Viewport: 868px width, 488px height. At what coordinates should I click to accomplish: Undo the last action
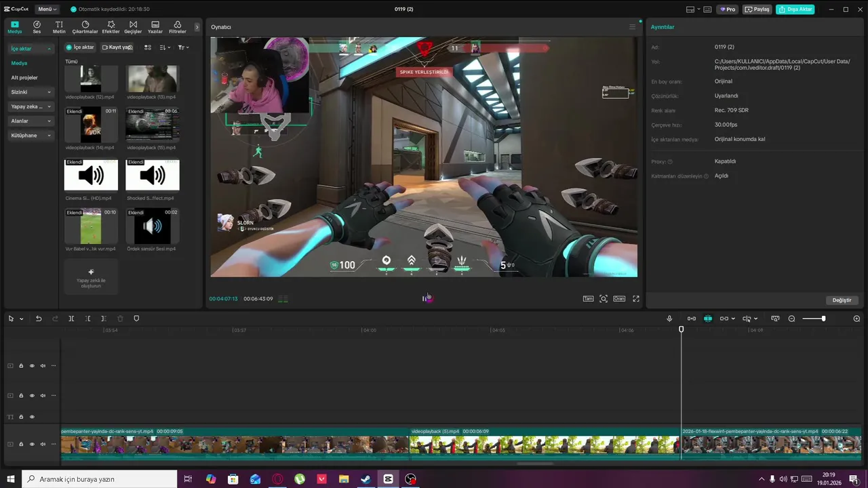[x=39, y=319]
